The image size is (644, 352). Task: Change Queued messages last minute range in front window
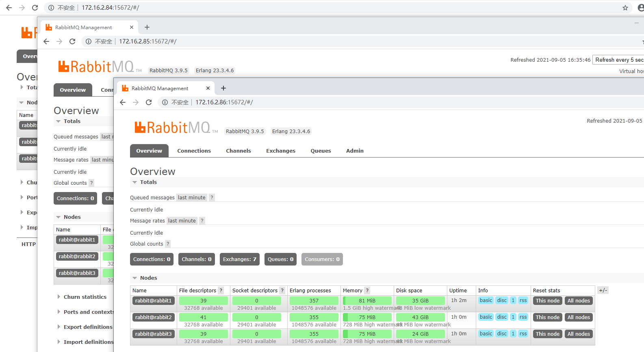click(x=192, y=198)
